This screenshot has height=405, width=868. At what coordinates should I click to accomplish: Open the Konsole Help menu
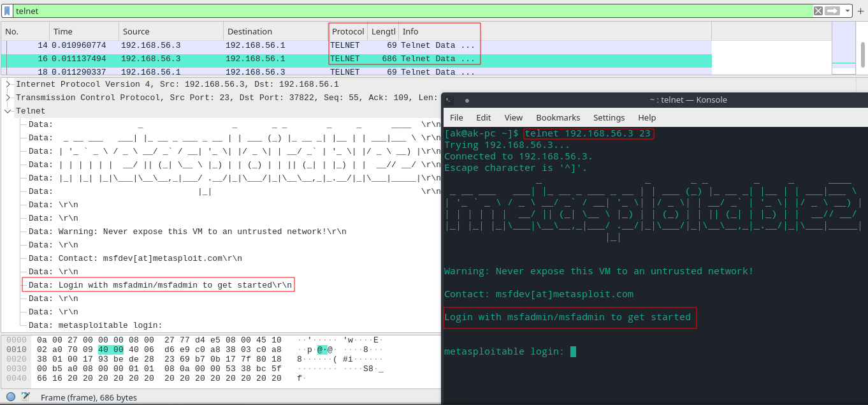pos(647,117)
